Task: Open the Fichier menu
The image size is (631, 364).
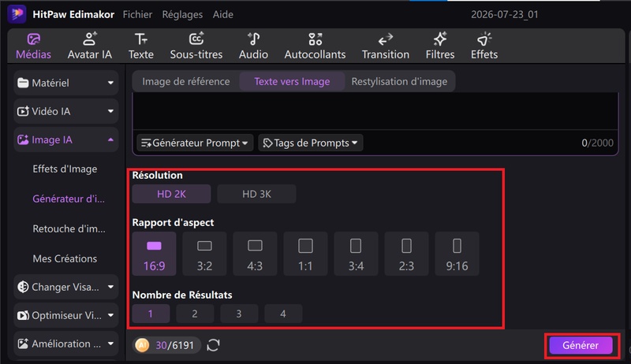Action: tap(137, 14)
